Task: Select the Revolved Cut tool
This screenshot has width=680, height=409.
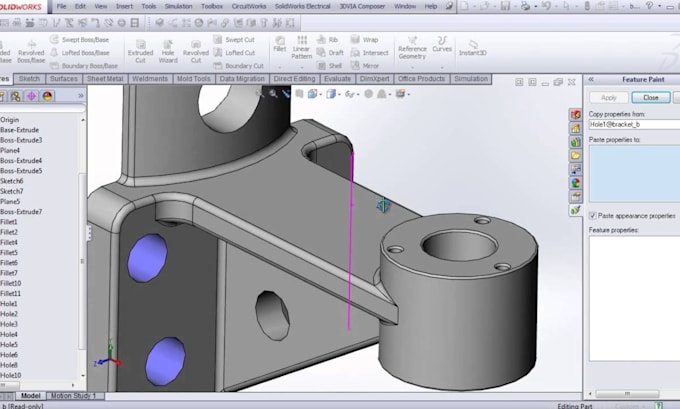Action: 196,51
